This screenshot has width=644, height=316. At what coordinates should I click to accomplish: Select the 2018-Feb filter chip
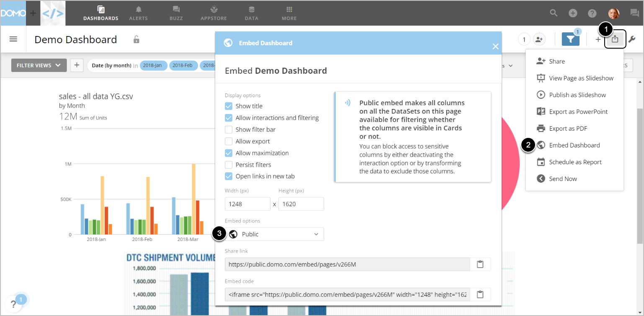[183, 65]
